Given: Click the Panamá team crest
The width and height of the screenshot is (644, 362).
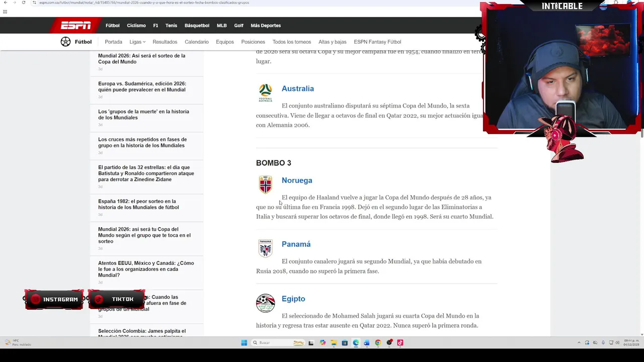Looking at the screenshot, I should click(x=265, y=248).
